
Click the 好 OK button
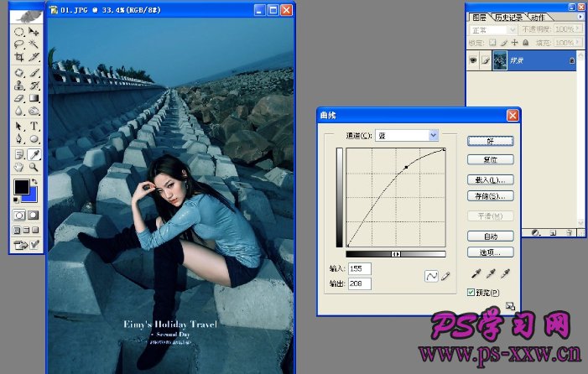click(491, 141)
